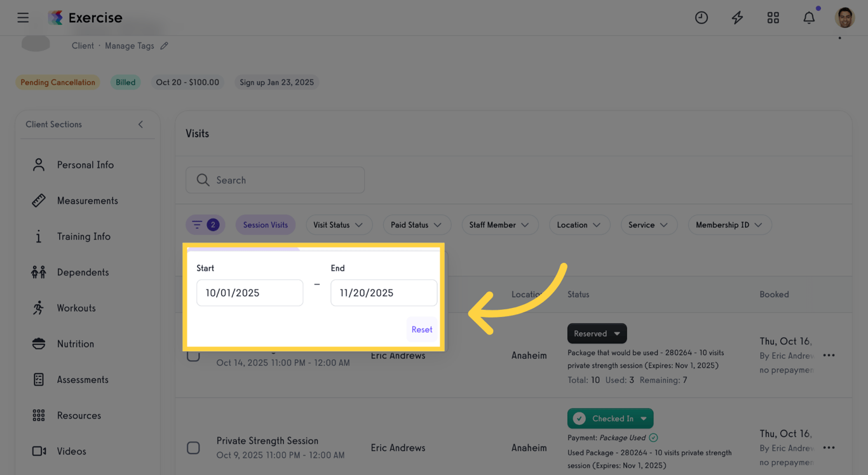
Task: Expand the Reserved status dropdown
Action: pyautogui.click(x=596, y=333)
